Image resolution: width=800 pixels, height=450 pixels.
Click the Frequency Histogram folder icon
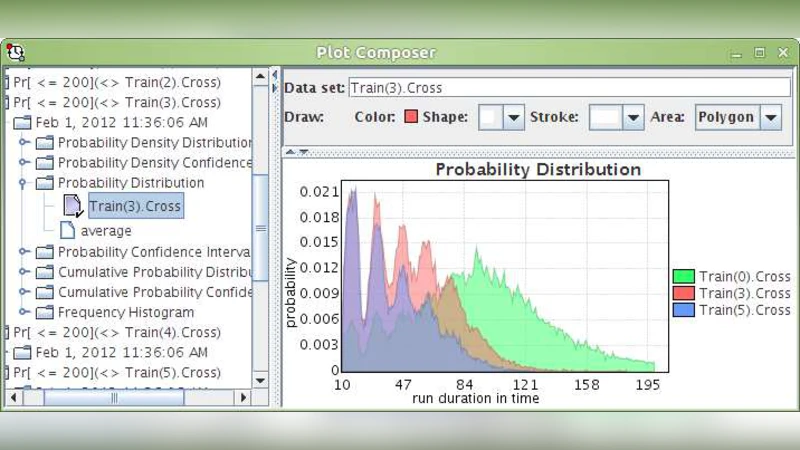pos(45,313)
